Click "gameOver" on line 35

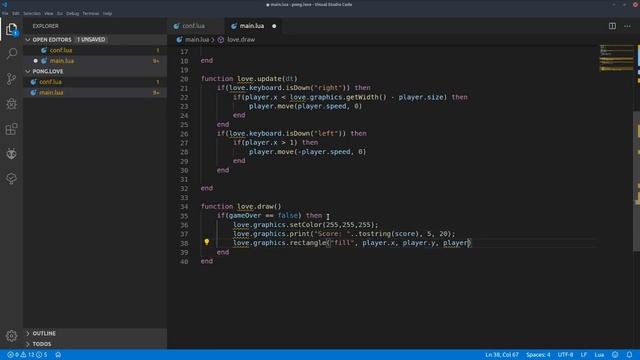pos(245,216)
